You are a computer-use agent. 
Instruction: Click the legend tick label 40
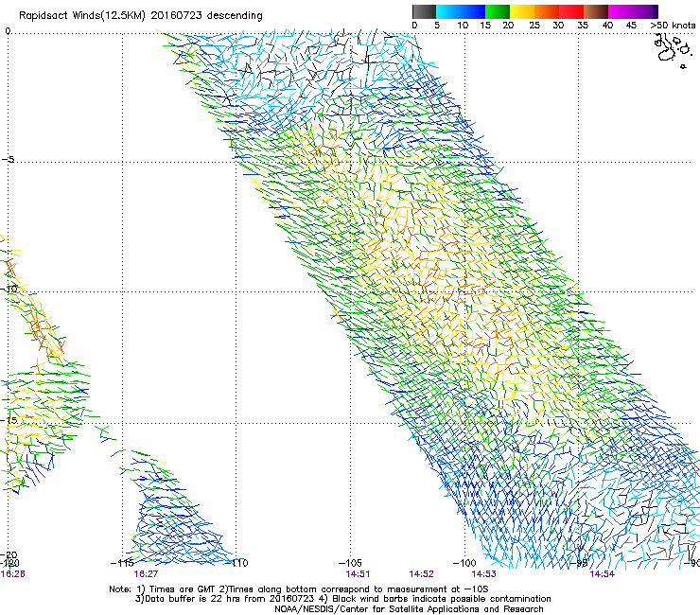coord(607,26)
